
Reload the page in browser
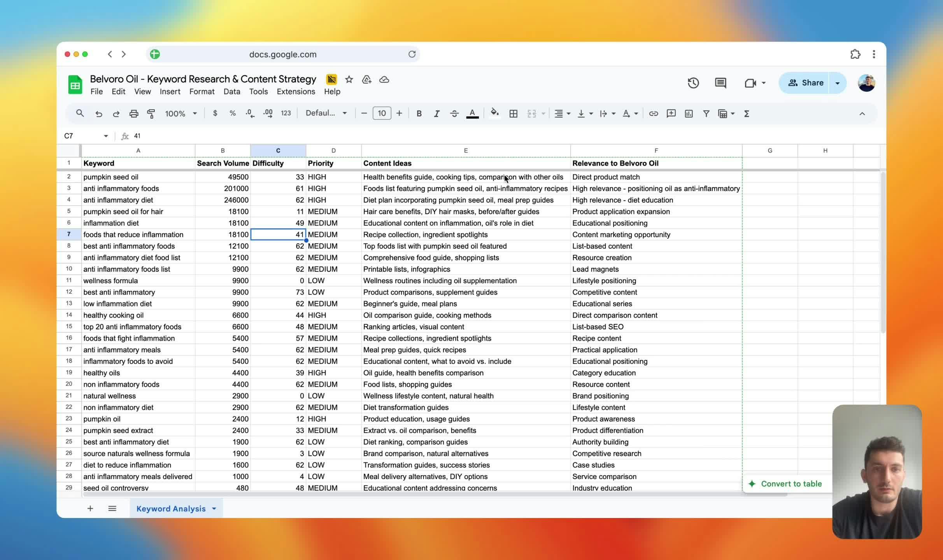[x=412, y=54]
